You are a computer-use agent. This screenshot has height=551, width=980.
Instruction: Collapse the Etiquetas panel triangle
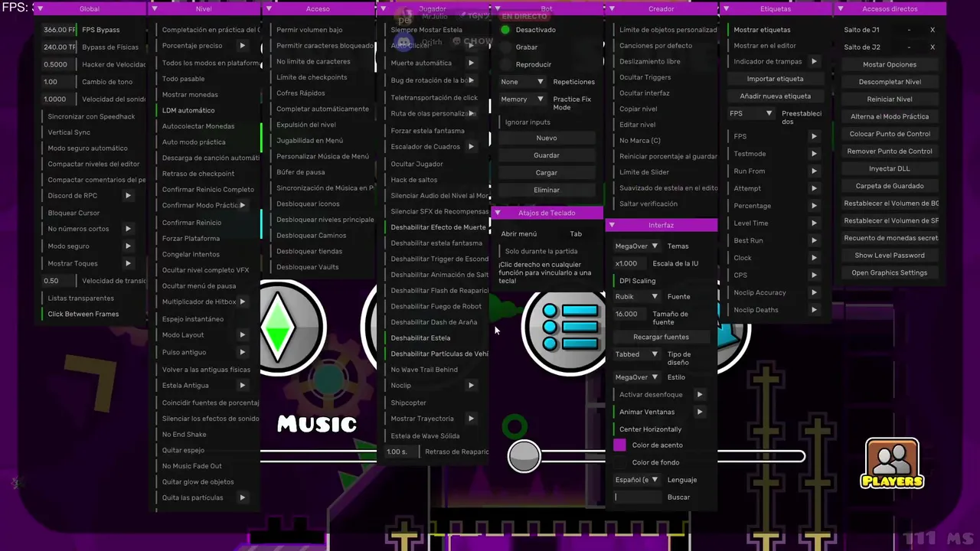pyautogui.click(x=726, y=9)
